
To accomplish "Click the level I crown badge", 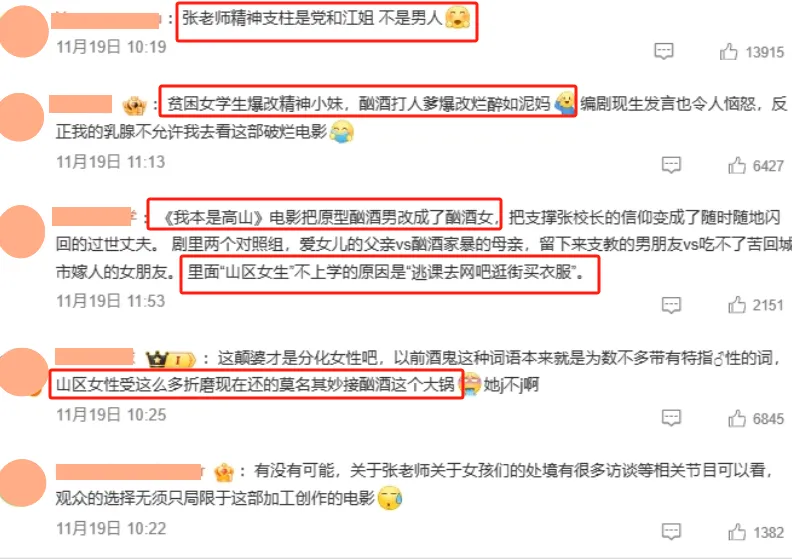I will click(171, 359).
